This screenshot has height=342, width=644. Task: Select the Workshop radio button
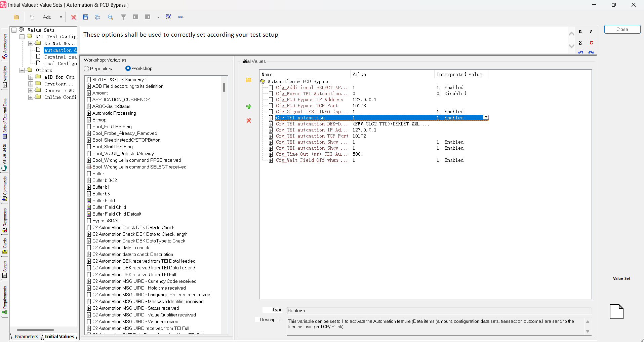point(128,68)
